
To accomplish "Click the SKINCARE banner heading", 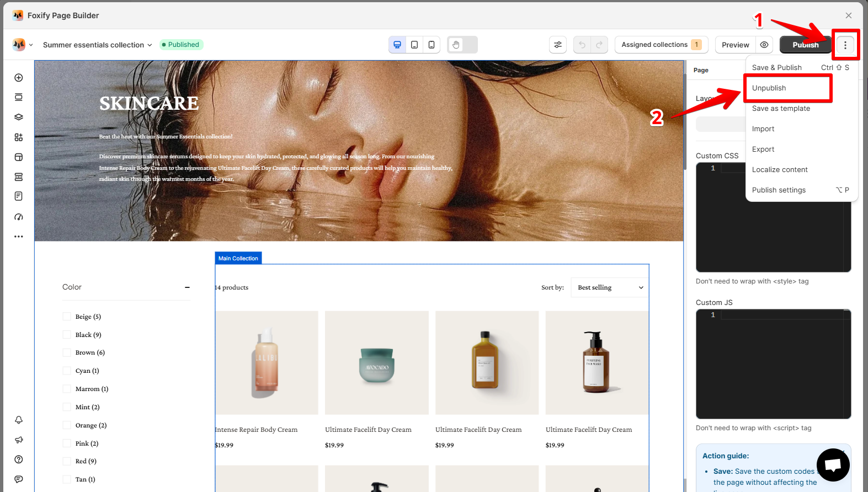I will click(x=149, y=103).
